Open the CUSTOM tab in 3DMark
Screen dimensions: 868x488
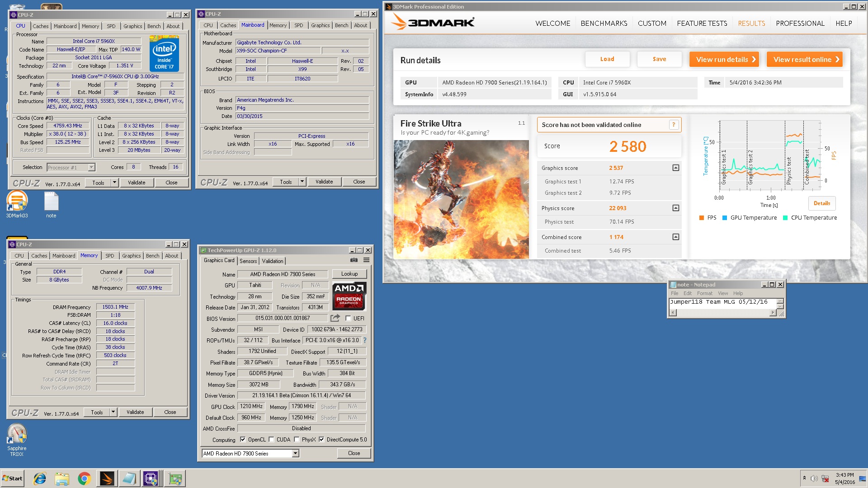[652, 23]
